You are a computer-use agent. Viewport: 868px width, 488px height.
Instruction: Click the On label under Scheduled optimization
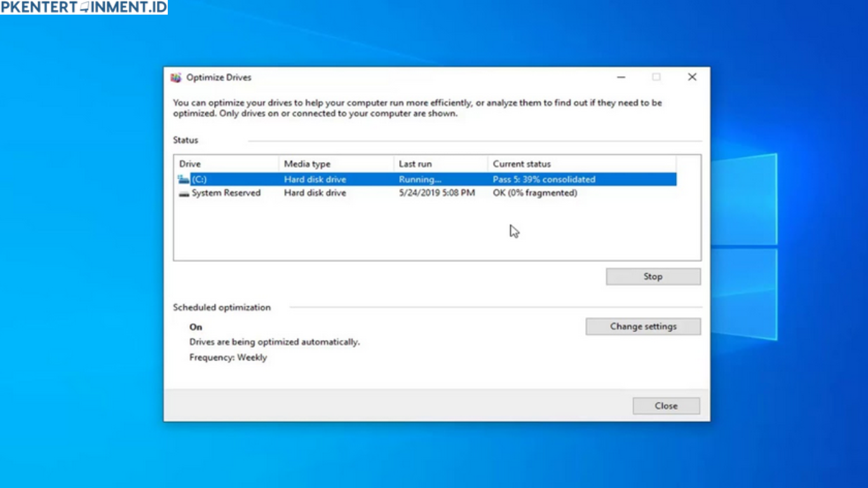pyautogui.click(x=195, y=327)
